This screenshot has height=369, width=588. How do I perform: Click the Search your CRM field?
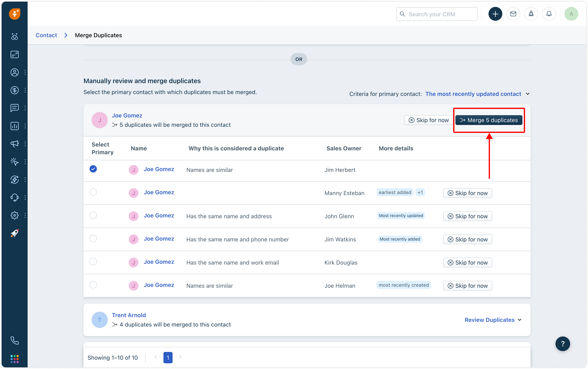coord(436,14)
